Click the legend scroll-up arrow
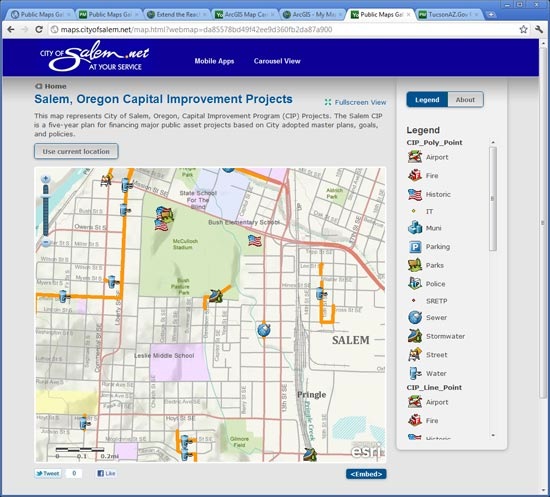Image resolution: width=550 pixels, height=497 pixels. pos(493,142)
